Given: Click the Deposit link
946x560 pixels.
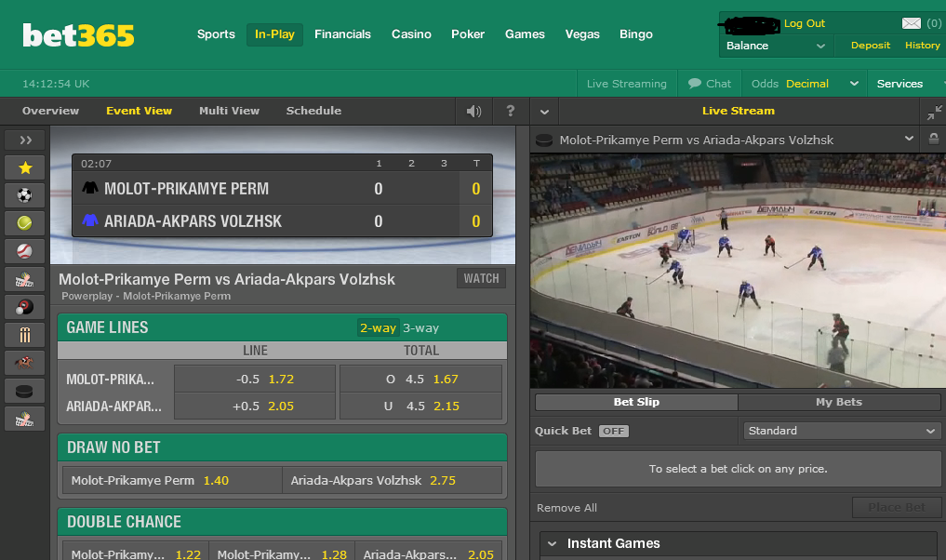Looking at the screenshot, I should (x=870, y=46).
